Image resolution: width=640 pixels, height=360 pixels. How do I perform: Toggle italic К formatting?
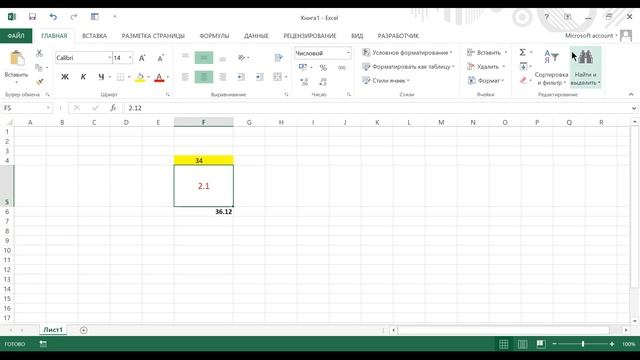83,77
